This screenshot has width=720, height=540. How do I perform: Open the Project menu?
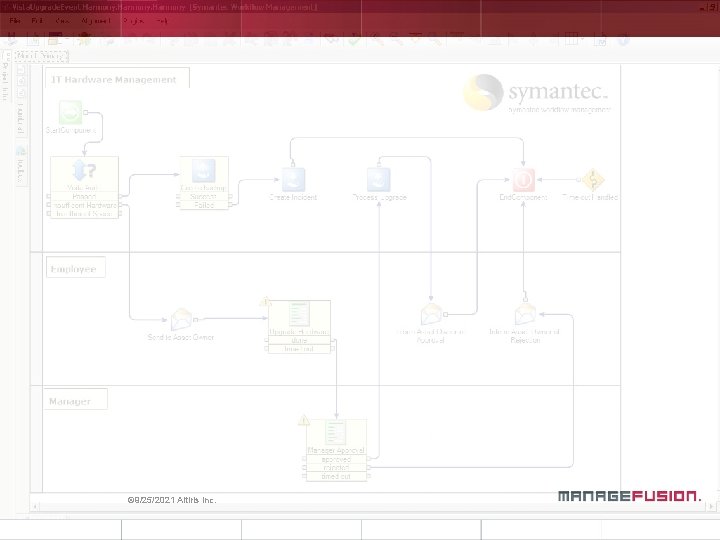pyautogui.click(x=134, y=21)
